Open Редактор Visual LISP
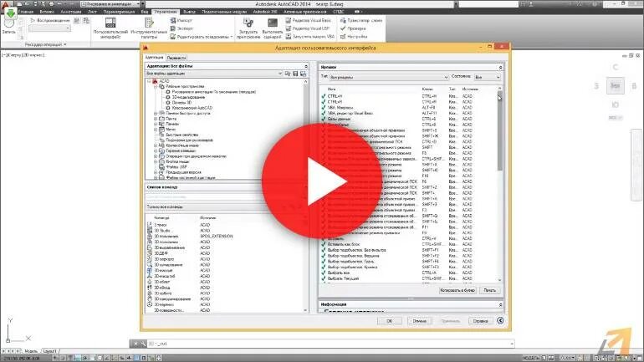This screenshot has width=644, height=362. click(x=308, y=28)
